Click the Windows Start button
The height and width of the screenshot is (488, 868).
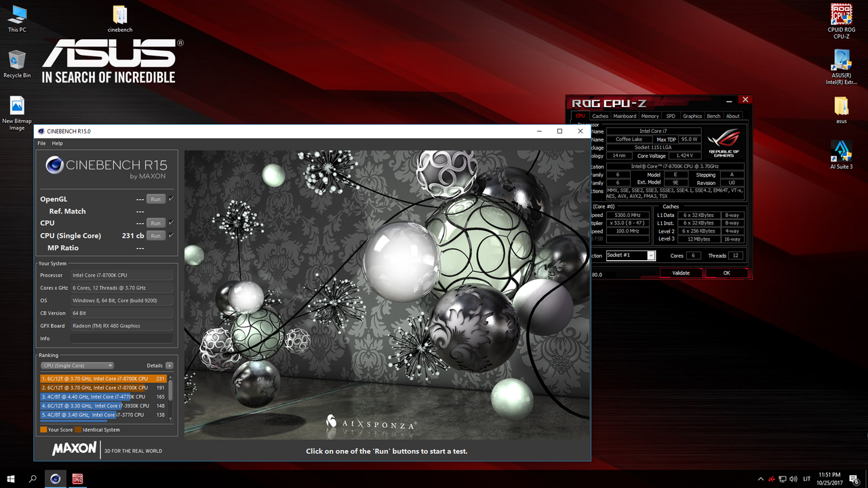(11, 479)
